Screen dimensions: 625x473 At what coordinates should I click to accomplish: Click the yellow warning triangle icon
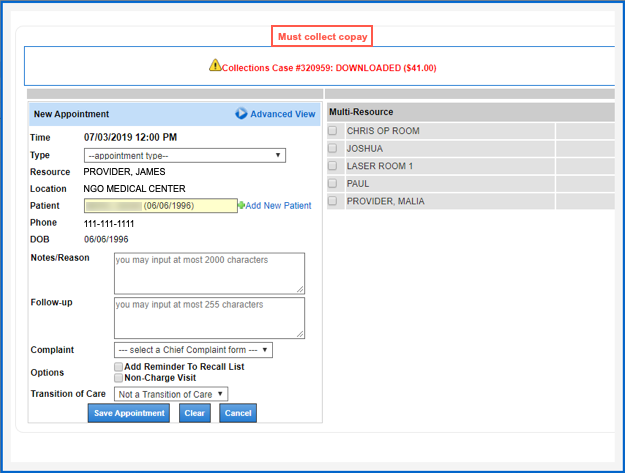(x=215, y=66)
